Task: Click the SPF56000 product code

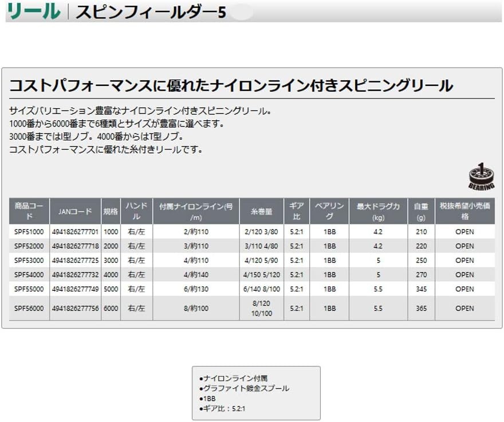Action: pos(29,308)
